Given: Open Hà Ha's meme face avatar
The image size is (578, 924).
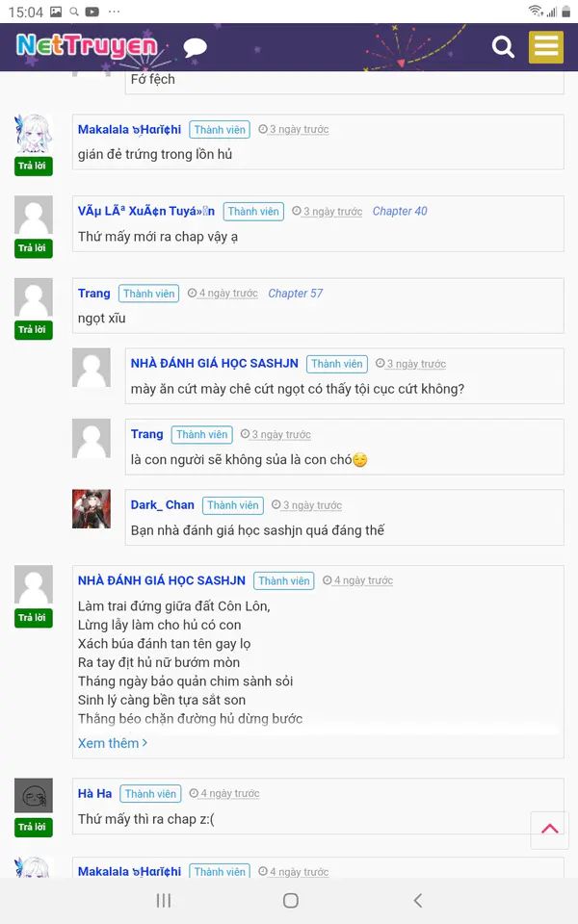Looking at the screenshot, I should (34, 796).
